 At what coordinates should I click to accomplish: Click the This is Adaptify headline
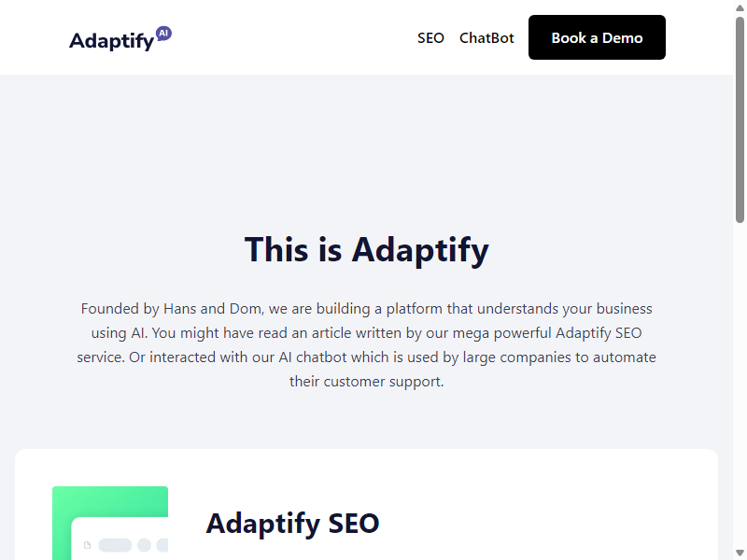pyautogui.click(x=366, y=249)
